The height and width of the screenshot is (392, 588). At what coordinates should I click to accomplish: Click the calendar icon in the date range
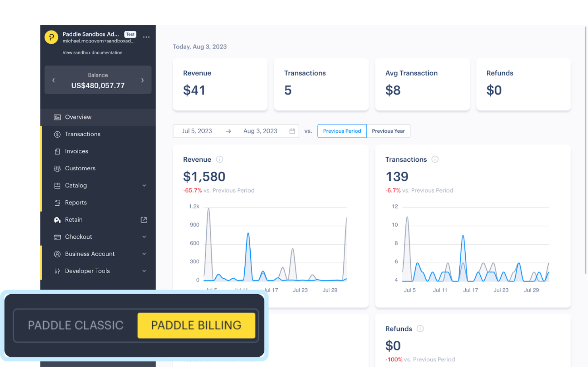point(292,131)
